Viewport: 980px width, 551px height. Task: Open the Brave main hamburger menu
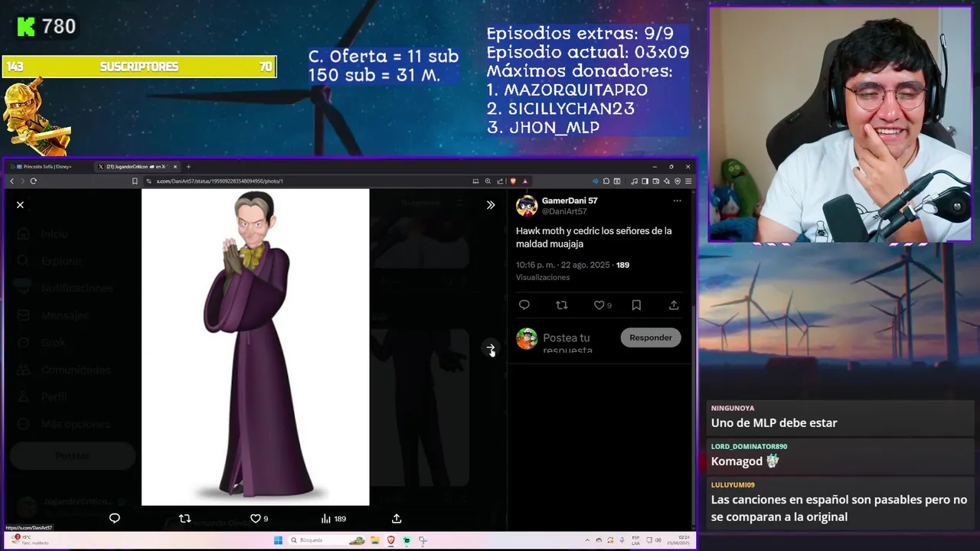coord(688,181)
